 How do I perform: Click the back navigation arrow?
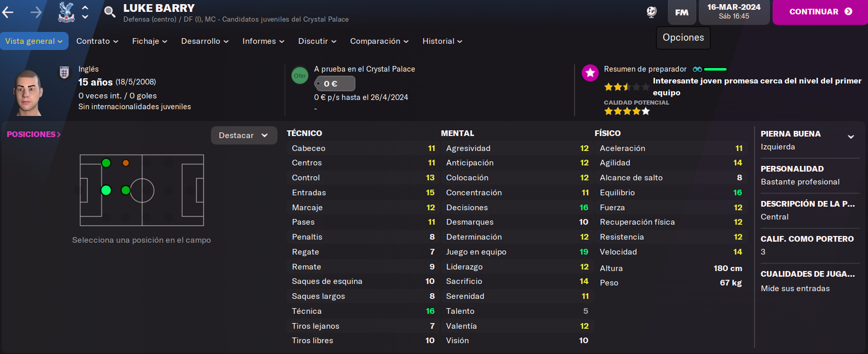(8, 12)
